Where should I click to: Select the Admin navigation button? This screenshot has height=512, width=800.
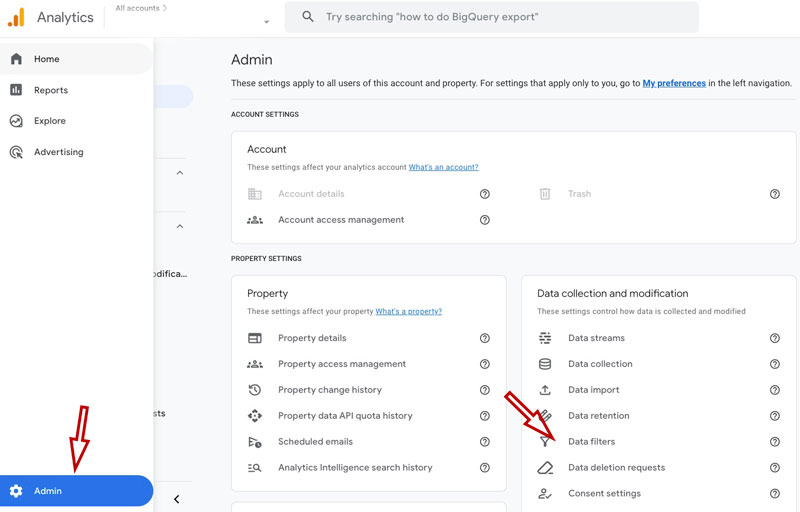(76, 491)
